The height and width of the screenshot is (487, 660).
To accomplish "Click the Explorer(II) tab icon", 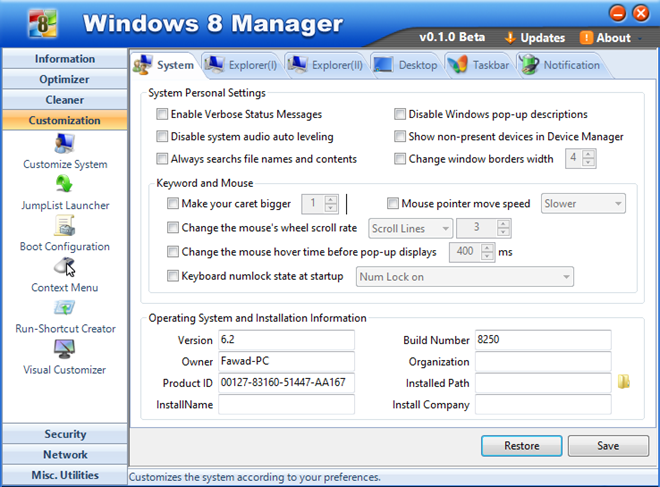I will pyautogui.click(x=297, y=64).
